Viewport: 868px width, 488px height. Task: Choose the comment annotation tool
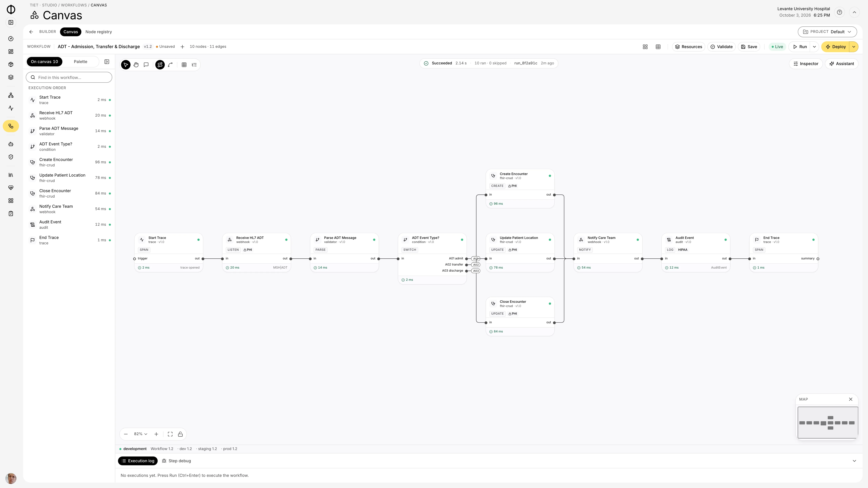pos(146,65)
